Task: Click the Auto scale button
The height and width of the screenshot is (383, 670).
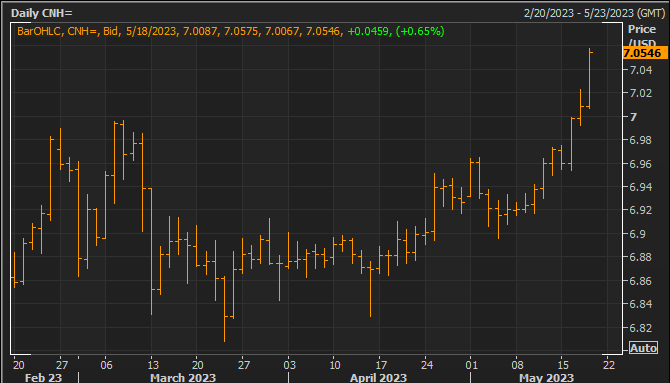Action: click(643, 348)
